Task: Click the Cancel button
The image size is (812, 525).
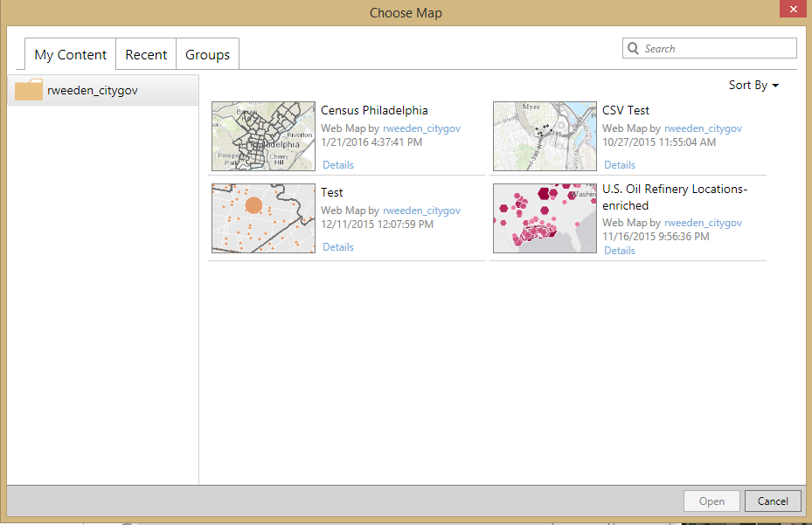Action: pos(773,501)
